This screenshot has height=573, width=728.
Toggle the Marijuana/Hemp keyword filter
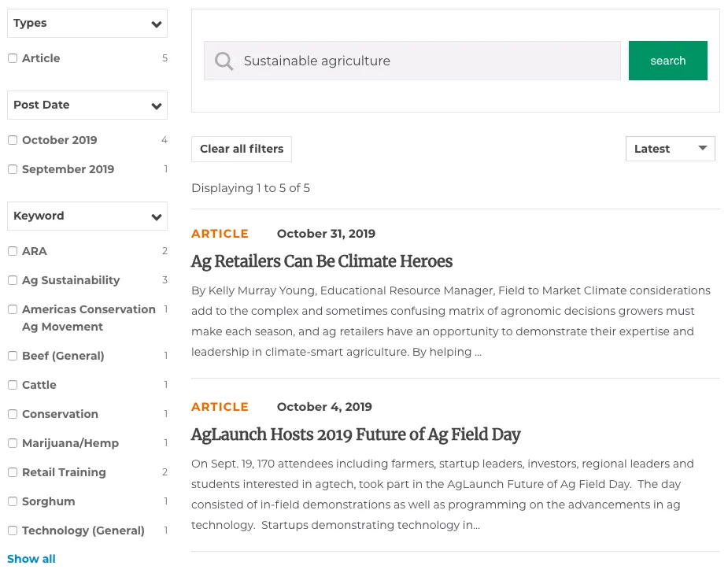[13, 442]
